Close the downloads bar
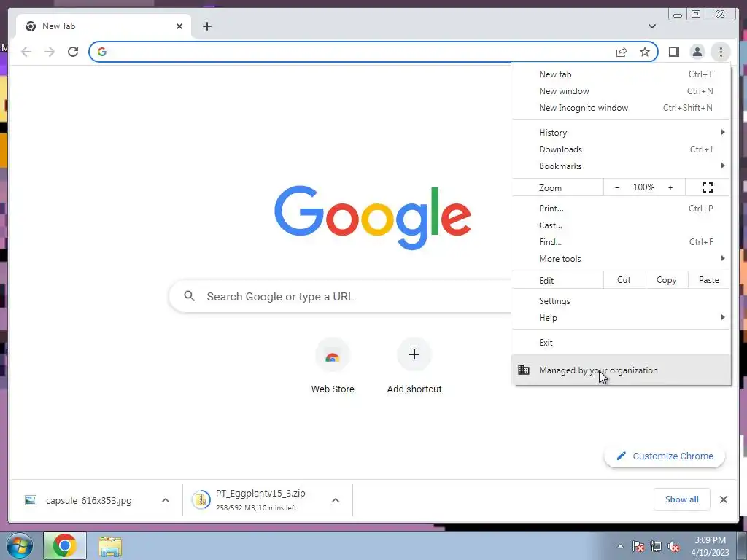Image resolution: width=747 pixels, height=560 pixels. point(723,499)
